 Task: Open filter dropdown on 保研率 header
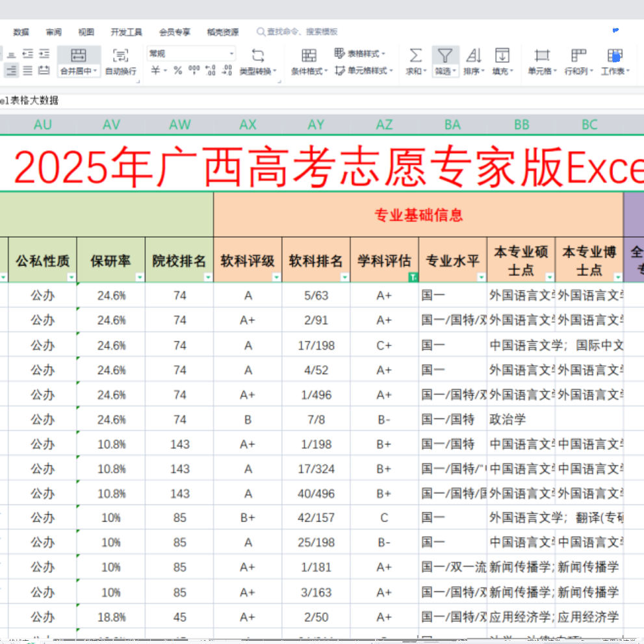[x=140, y=277]
